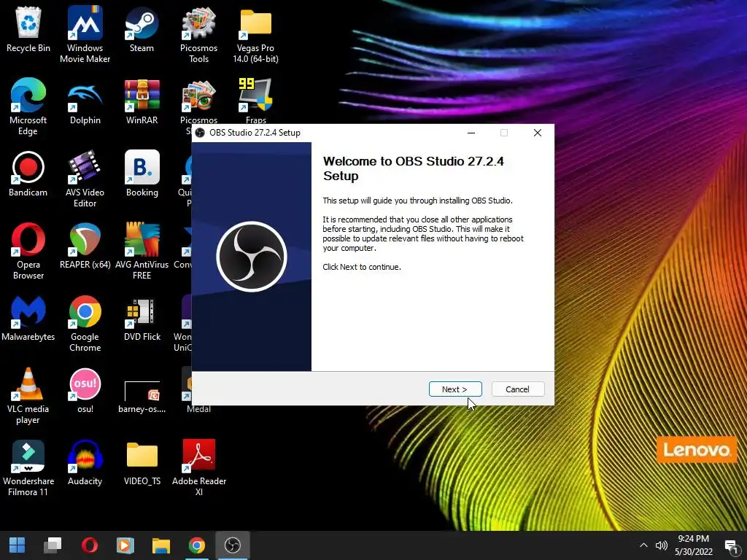Select Vegas Pro 14.0 folder icon

(x=255, y=34)
